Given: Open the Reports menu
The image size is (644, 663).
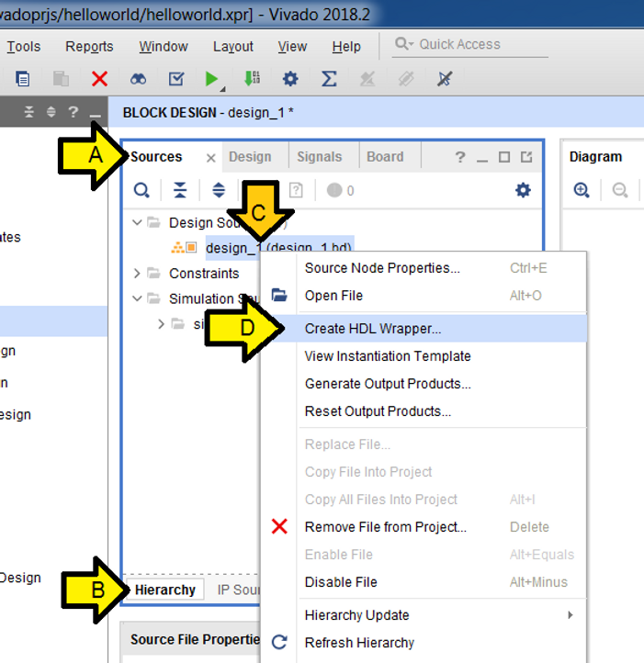Looking at the screenshot, I should point(89,47).
